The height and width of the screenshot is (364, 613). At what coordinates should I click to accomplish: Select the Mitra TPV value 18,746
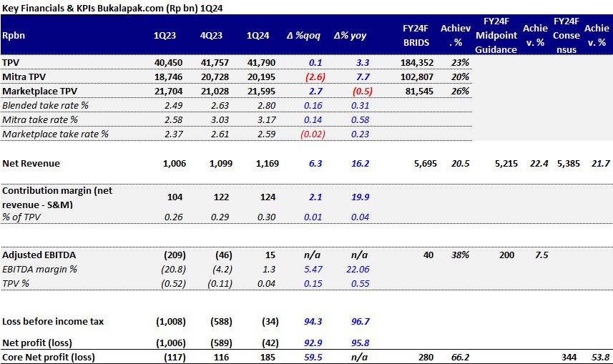point(169,77)
